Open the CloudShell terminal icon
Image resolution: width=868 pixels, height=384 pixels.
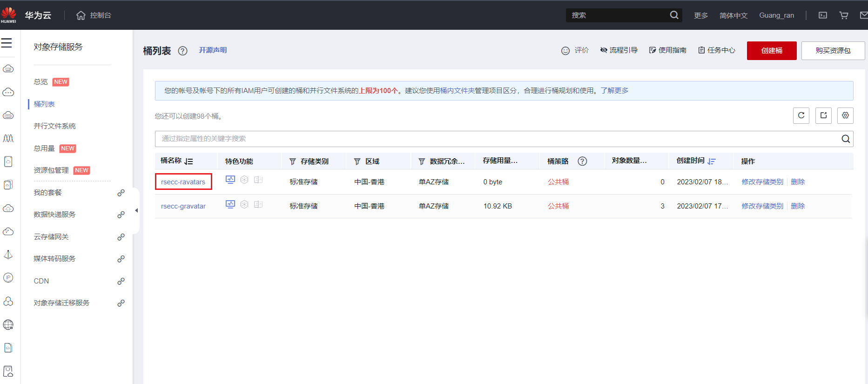(x=823, y=15)
